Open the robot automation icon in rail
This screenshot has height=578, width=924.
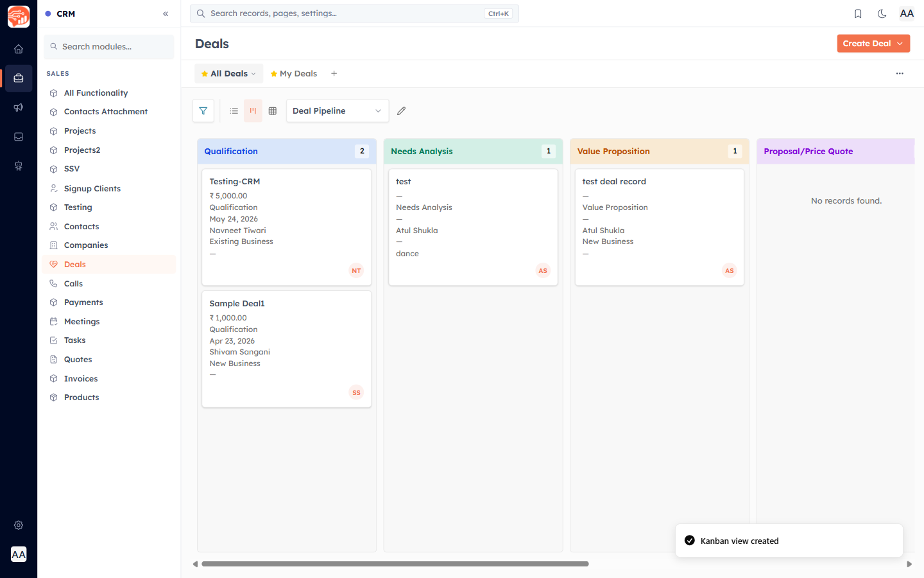19,166
